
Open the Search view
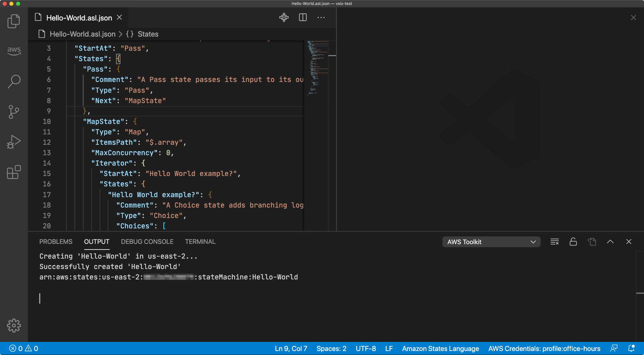point(14,82)
